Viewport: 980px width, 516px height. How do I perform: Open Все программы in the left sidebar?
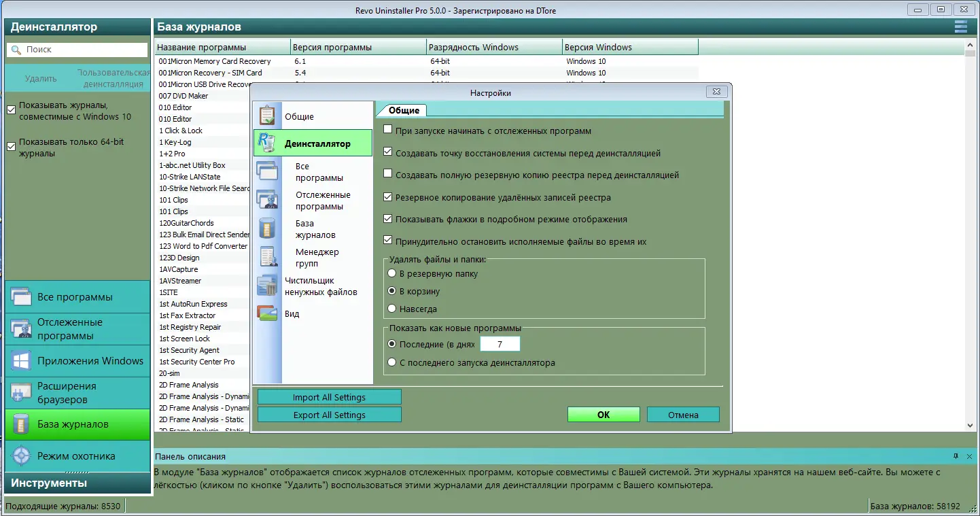point(77,297)
